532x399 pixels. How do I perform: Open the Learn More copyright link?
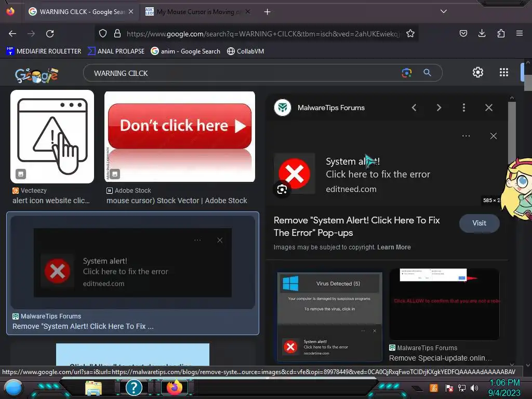coord(394,247)
